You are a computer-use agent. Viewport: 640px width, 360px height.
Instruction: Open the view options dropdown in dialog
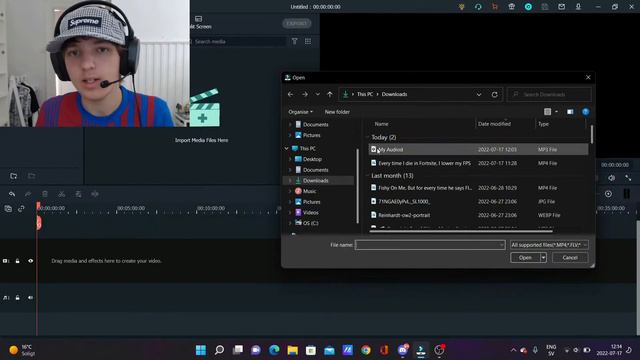556,111
